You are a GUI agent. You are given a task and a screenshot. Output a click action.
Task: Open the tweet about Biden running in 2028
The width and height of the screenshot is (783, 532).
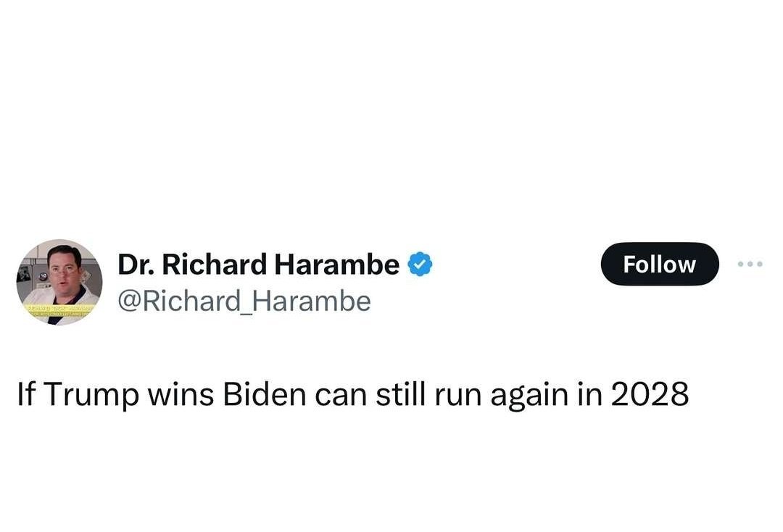pyautogui.click(x=352, y=394)
